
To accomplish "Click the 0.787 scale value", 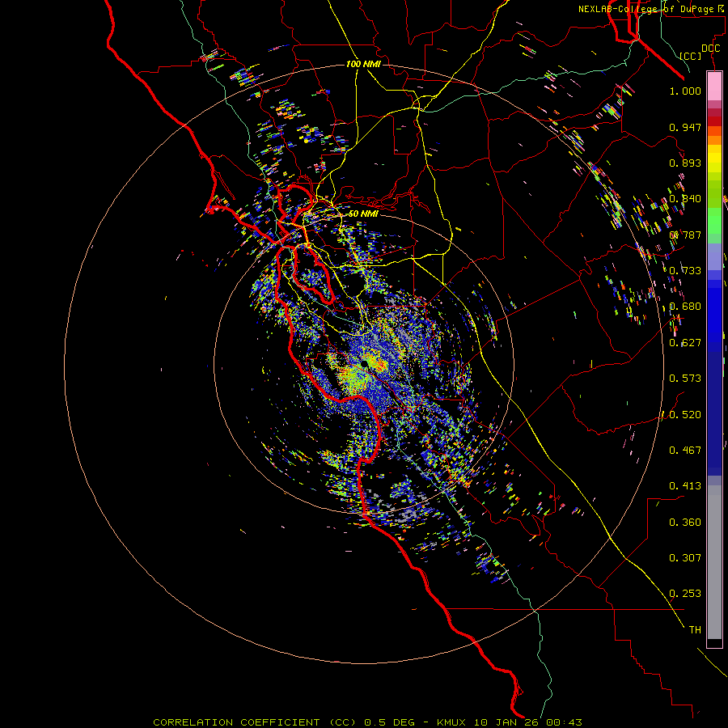I will click(x=685, y=235).
